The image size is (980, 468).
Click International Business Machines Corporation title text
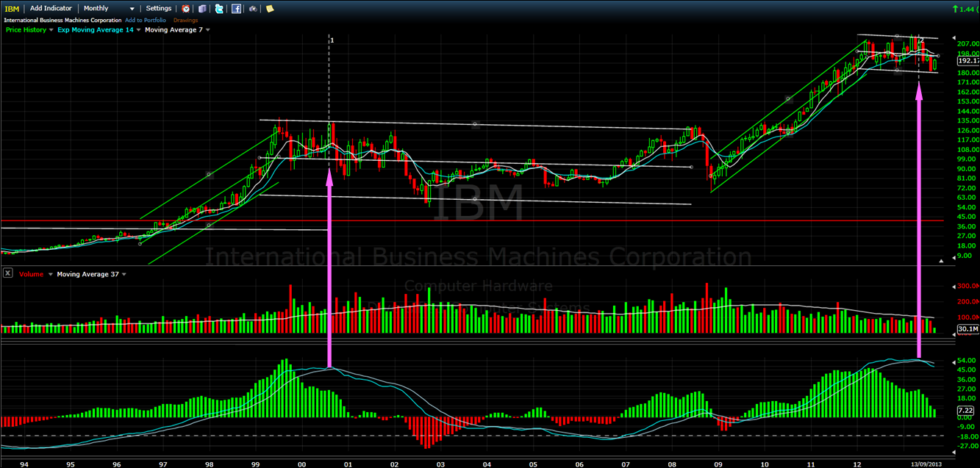(x=62, y=20)
